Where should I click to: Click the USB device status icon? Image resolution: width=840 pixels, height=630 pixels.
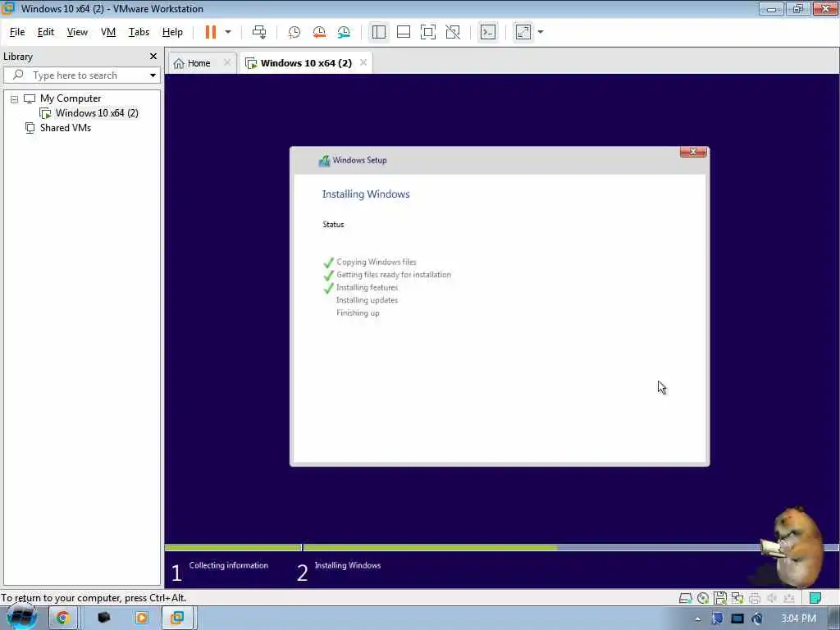click(x=788, y=598)
